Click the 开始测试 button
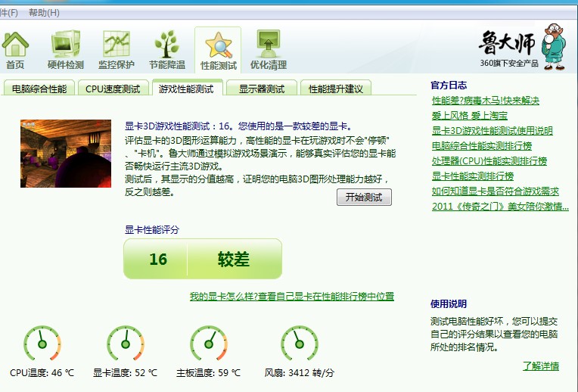578x392 pixels. 364,198
